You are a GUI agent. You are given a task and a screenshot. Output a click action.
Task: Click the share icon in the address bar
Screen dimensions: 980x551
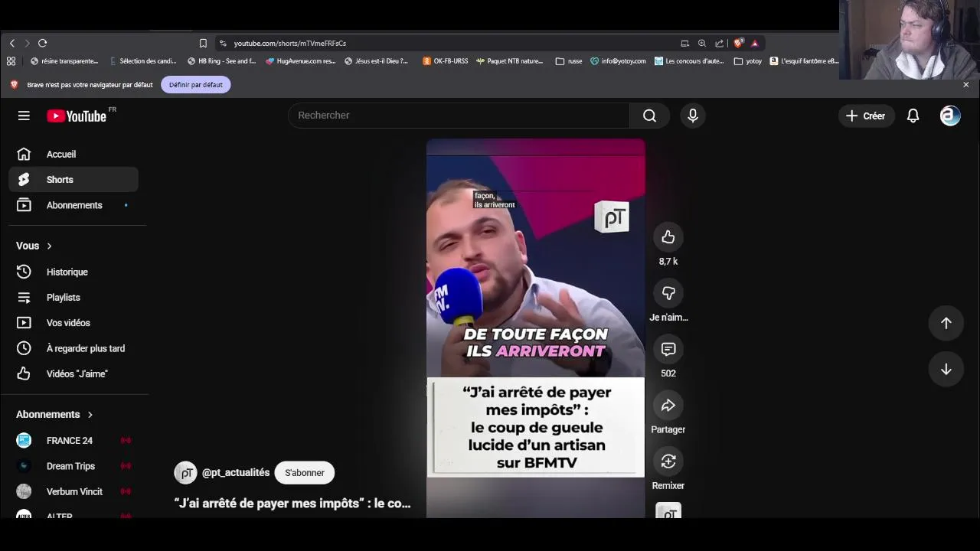(720, 43)
